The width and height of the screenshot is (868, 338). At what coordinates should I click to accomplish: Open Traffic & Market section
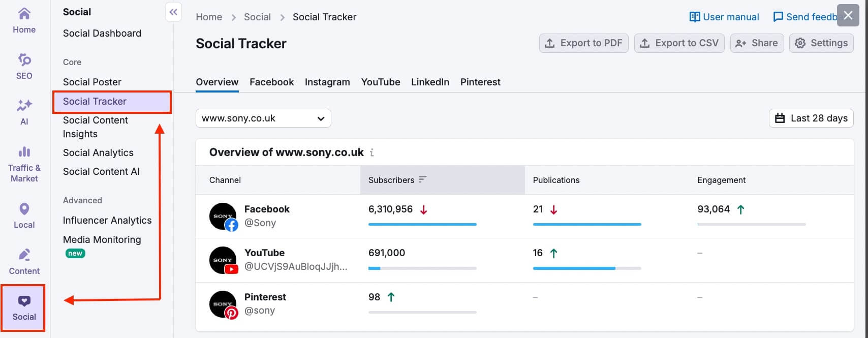pos(24,165)
